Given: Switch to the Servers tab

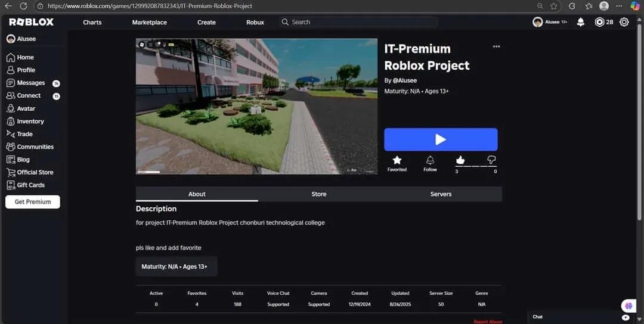Looking at the screenshot, I should 441,194.
